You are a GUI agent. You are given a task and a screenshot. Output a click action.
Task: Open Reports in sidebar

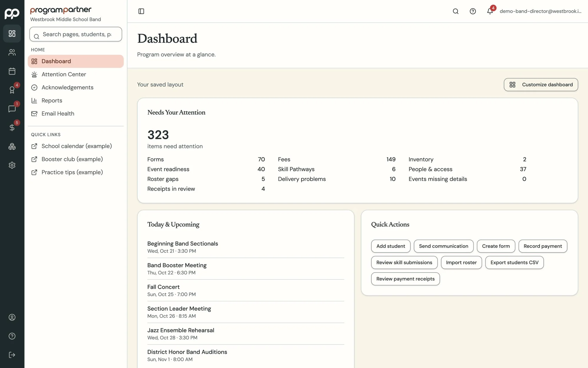click(x=76, y=101)
